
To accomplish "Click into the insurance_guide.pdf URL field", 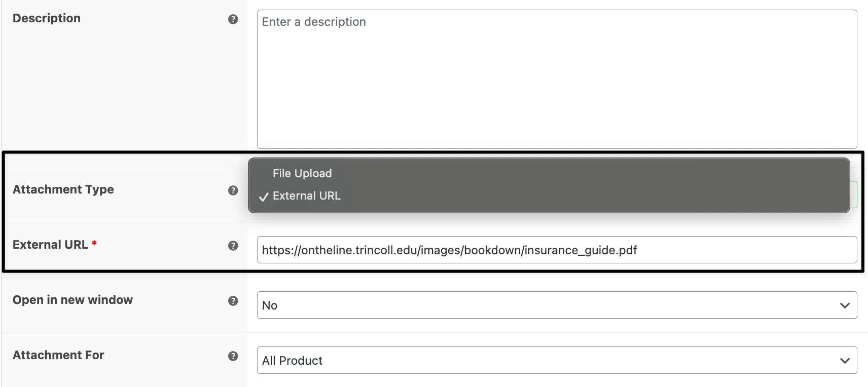I will 557,250.
